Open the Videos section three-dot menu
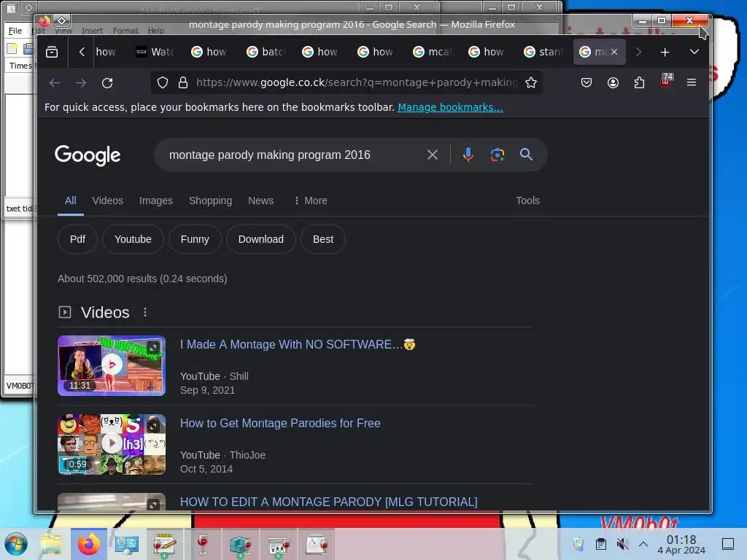 (x=145, y=312)
